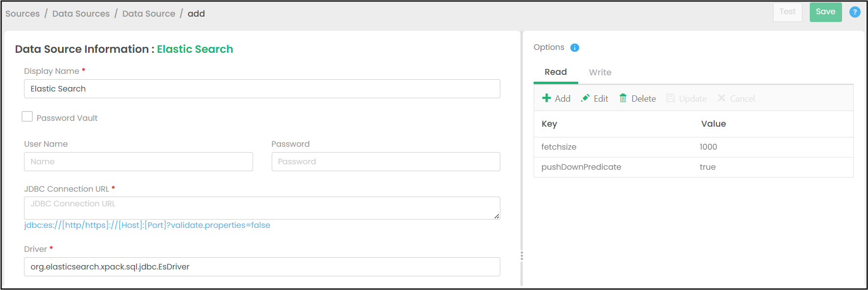Click the Test button
This screenshot has width=868, height=290.
787,12
